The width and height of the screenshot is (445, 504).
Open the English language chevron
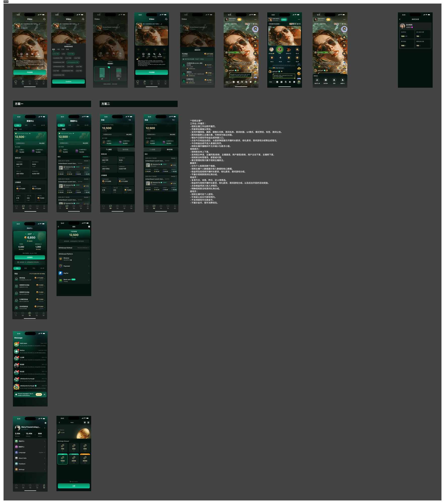point(45,452)
